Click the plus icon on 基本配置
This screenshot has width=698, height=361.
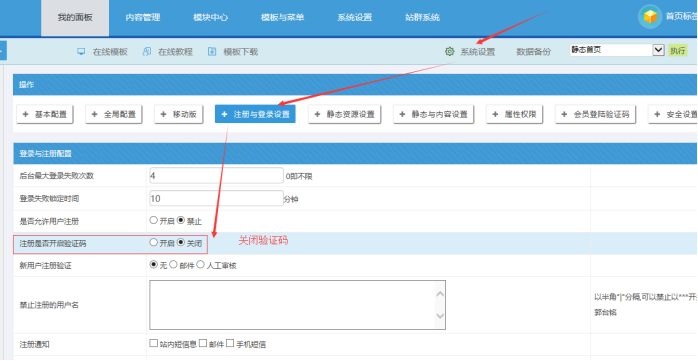[25, 114]
